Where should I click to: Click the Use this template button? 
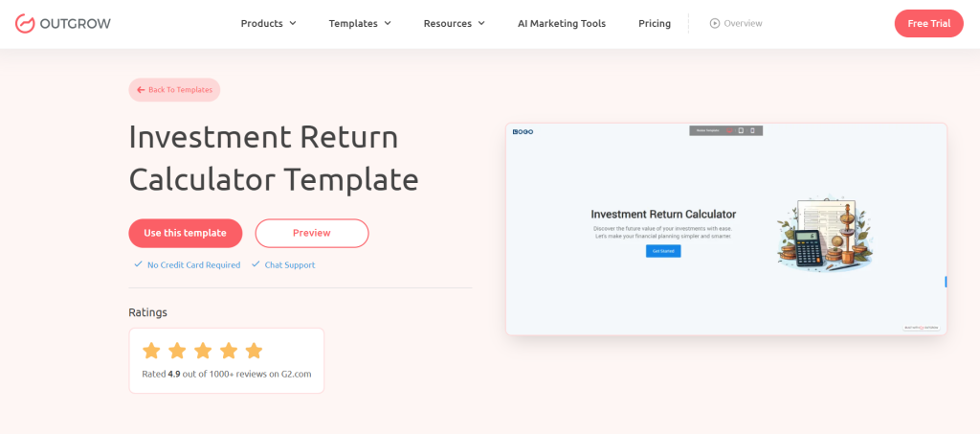pos(186,233)
